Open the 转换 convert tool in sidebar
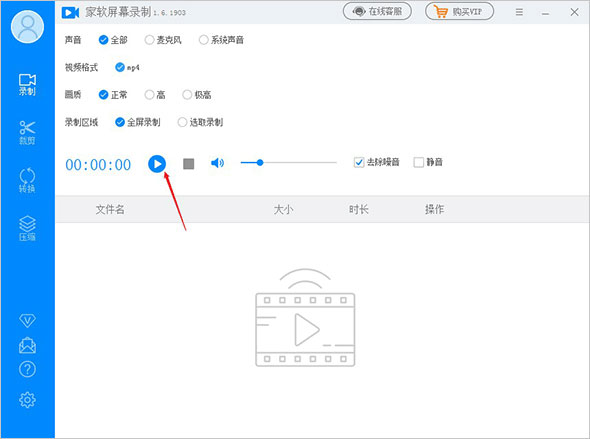Screen dimensions: 590x439 [x=27, y=180]
